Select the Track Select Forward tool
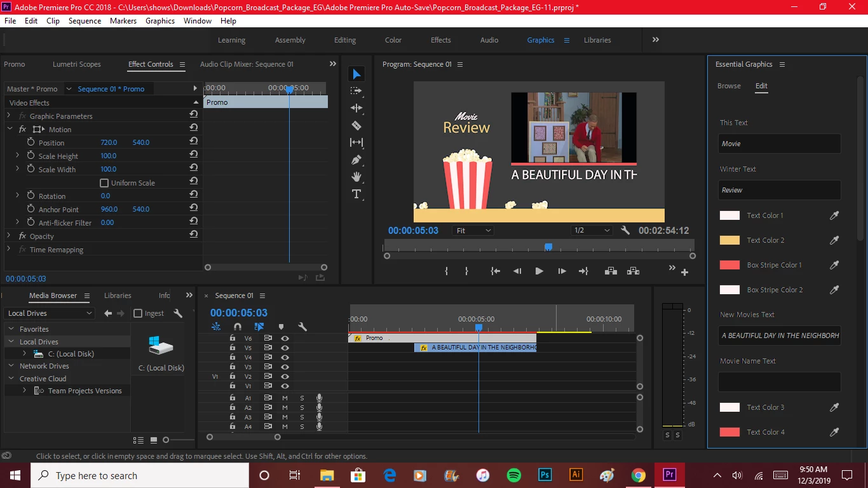 pos(356,91)
